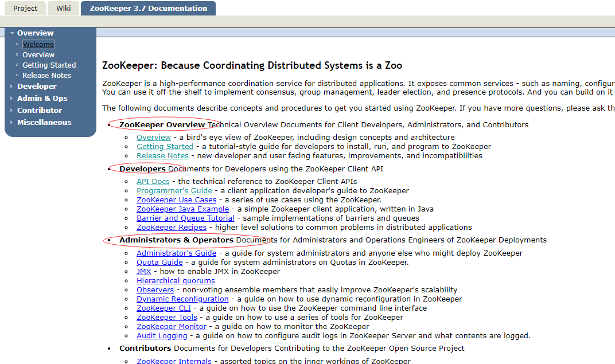Open the Barrier and Queue Tutorial link
This screenshot has width=615, height=364.
point(185,218)
